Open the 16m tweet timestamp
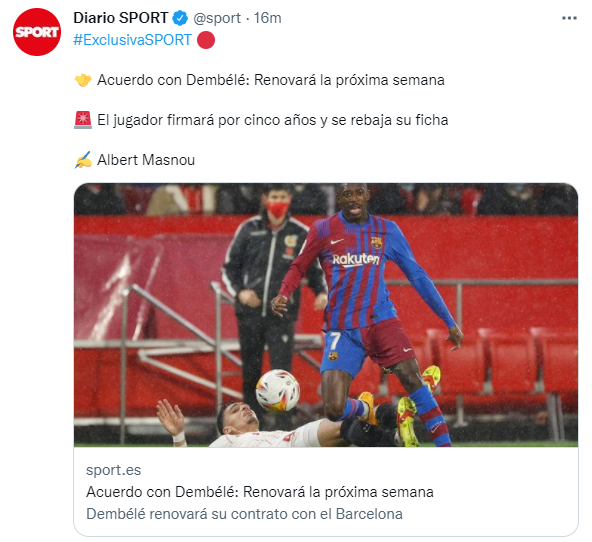 [267, 18]
